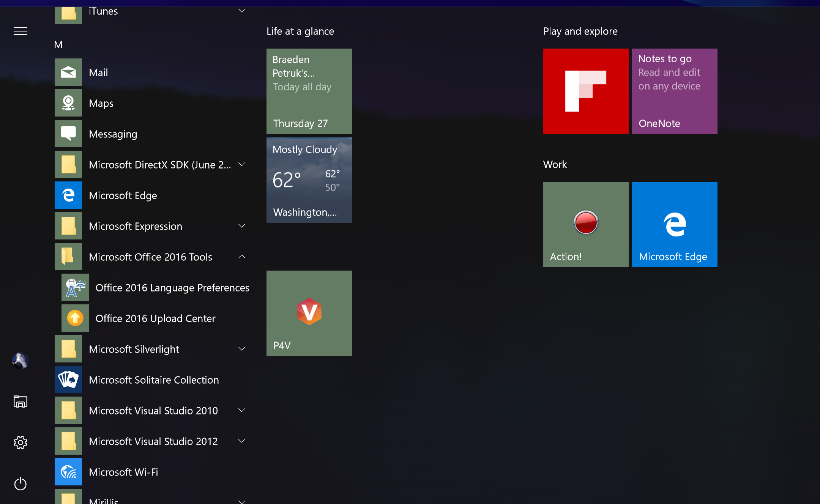
Task: Launch Office 2016 Language Preferences
Action: [x=172, y=287]
